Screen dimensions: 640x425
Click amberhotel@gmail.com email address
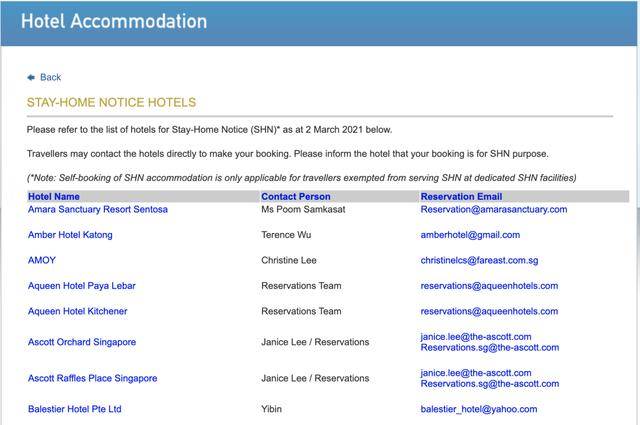click(470, 235)
